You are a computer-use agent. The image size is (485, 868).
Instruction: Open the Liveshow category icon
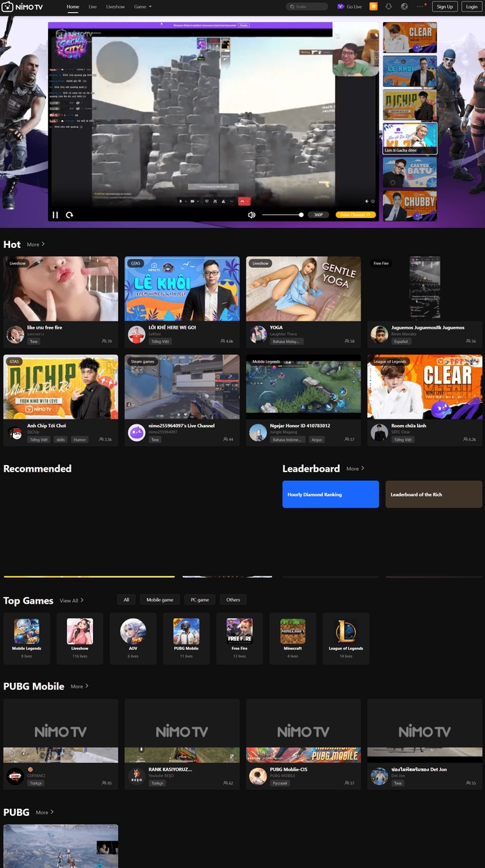pyautogui.click(x=80, y=632)
